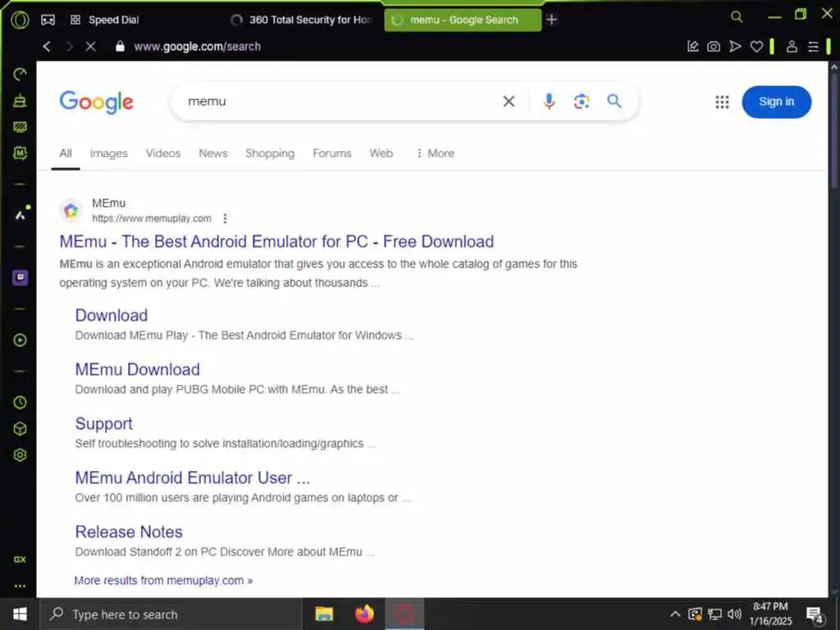Open the MEmu Download sitelink

click(x=138, y=369)
